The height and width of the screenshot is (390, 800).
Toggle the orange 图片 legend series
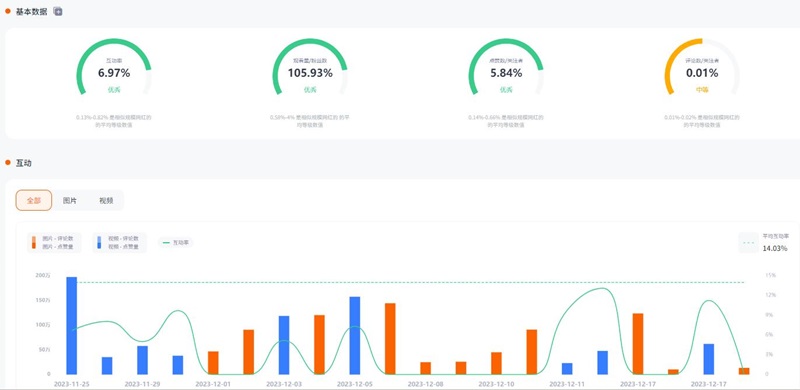click(54, 242)
